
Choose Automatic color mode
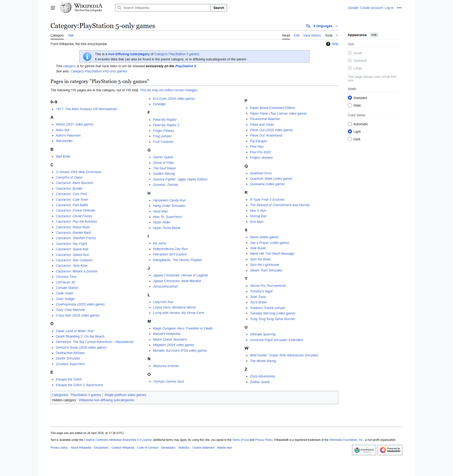coord(350,124)
